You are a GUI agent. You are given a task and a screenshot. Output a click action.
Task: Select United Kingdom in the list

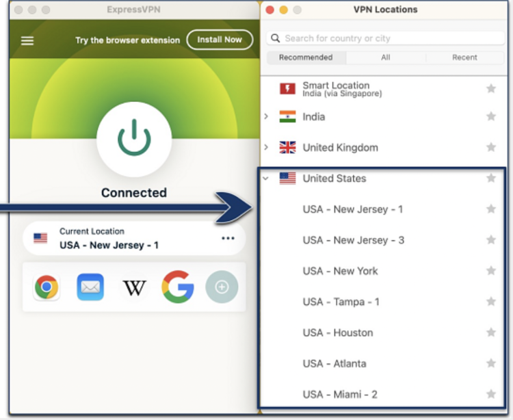click(x=340, y=148)
